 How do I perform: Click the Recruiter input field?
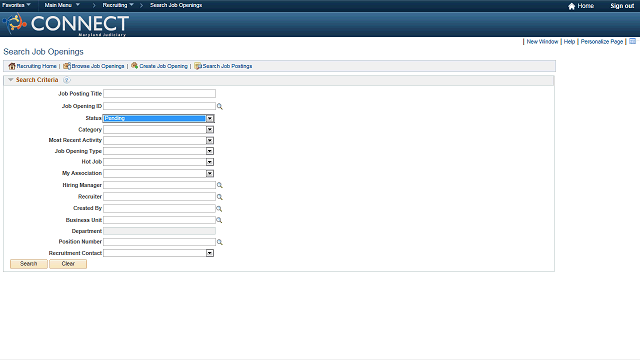pyautogui.click(x=159, y=197)
